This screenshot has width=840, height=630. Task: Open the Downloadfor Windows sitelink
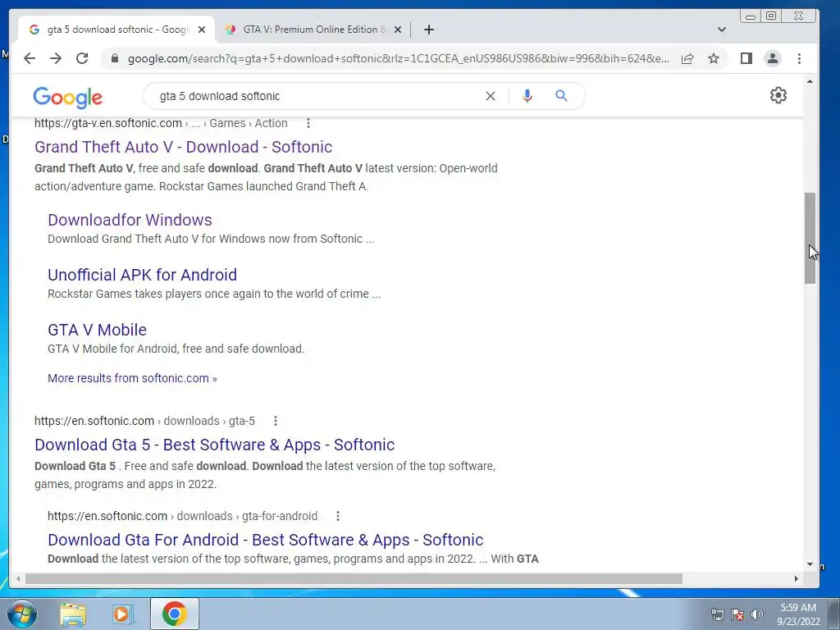(130, 220)
